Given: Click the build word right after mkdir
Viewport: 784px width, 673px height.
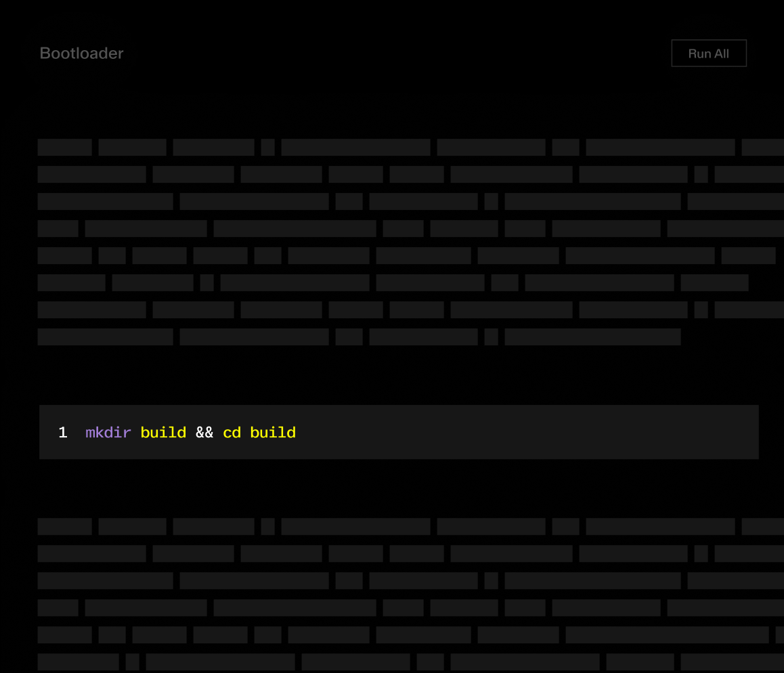Looking at the screenshot, I should (163, 433).
